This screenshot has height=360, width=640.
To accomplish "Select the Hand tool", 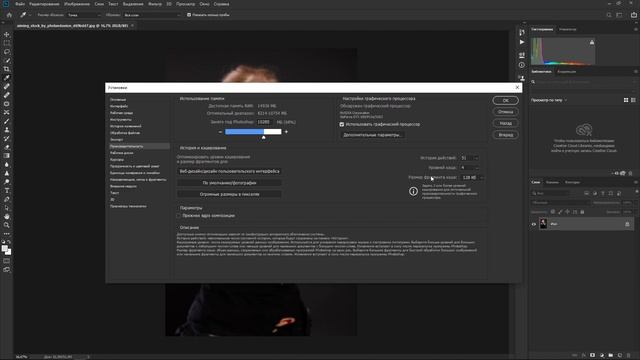I will (x=7, y=216).
